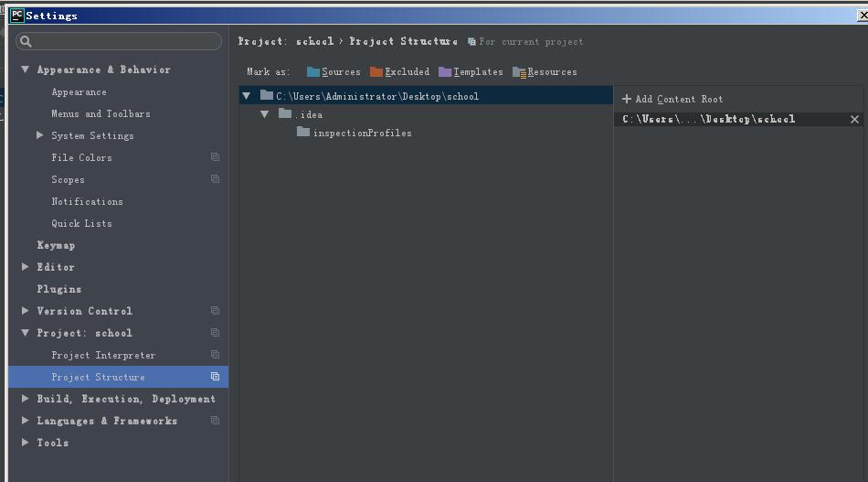Expand Languages & Frameworks section
The width and height of the screenshot is (868, 482).
25,421
